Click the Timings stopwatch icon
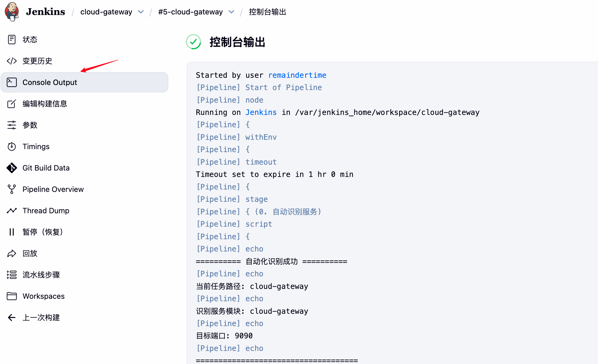This screenshot has width=598, height=364. pyautogui.click(x=11, y=146)
